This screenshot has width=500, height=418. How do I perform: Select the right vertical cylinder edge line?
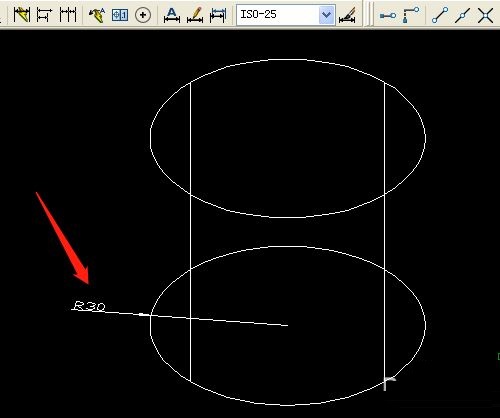click(x=385, y=233)
